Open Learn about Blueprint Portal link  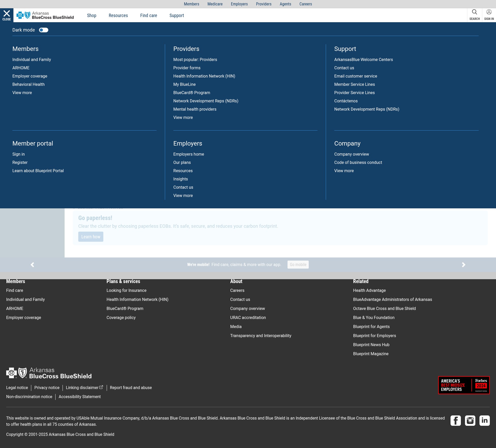point(38,171)
